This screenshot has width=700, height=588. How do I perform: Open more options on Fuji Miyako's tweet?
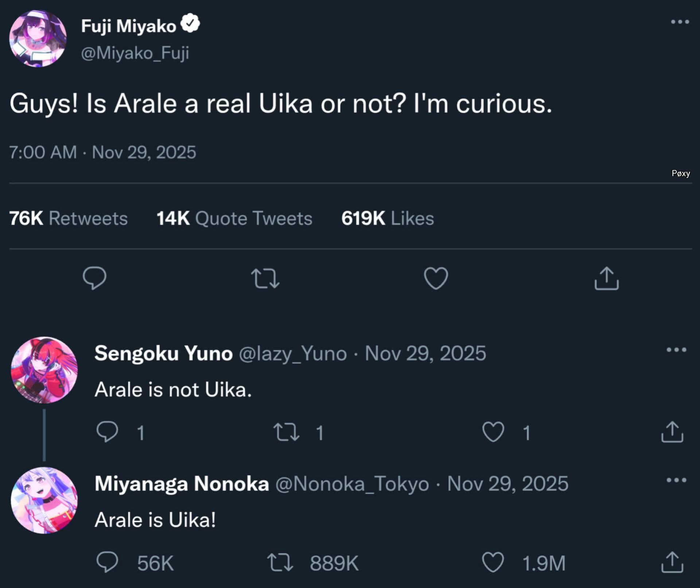point(680,22)
